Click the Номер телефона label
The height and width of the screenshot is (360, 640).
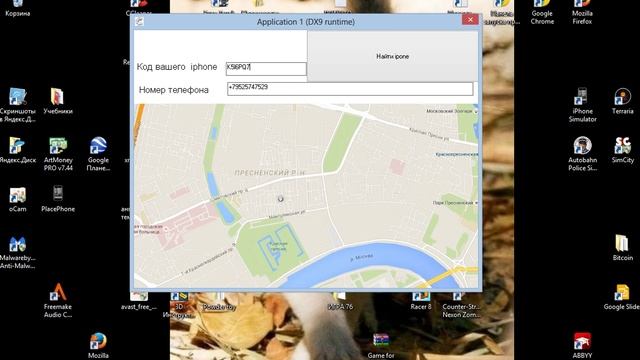(x=173, y=90)
